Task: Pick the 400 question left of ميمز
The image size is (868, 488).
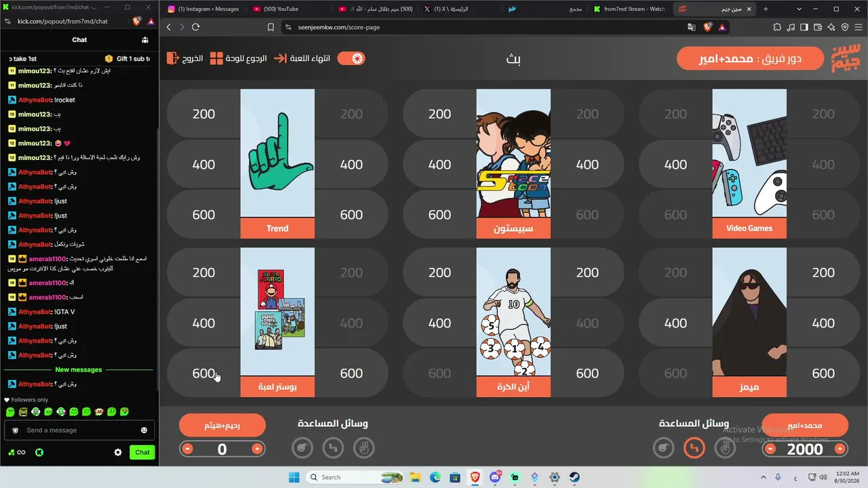Action: click(675, 323)
